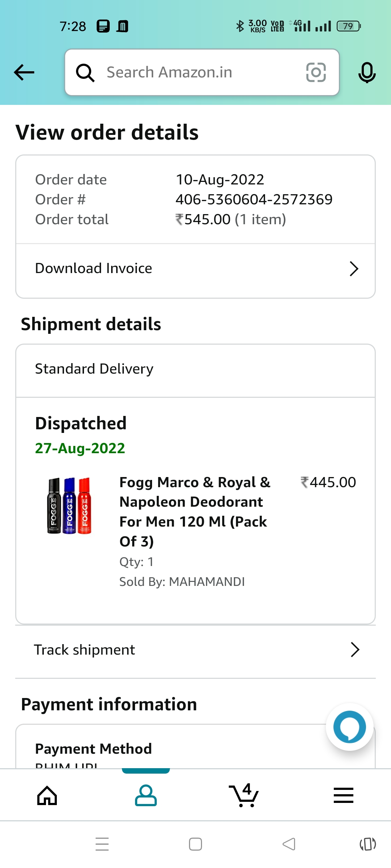Expand Track shipment chevron

coord(355,650)
